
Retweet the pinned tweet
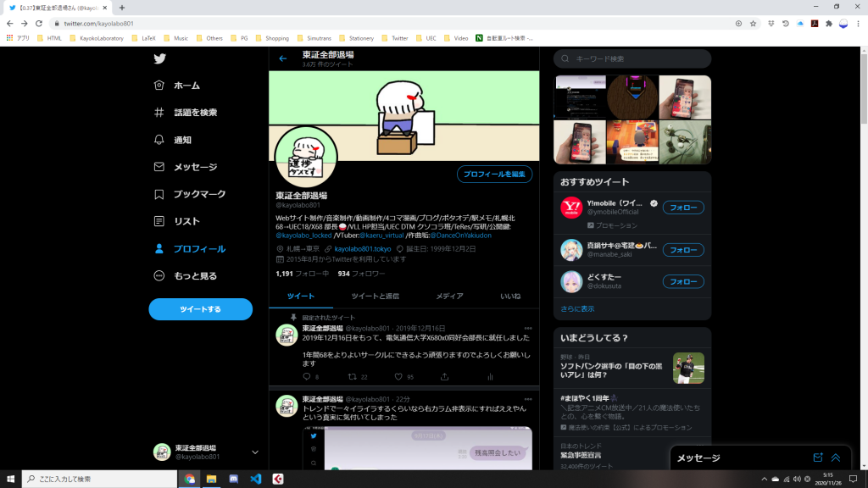pos(353,376)
